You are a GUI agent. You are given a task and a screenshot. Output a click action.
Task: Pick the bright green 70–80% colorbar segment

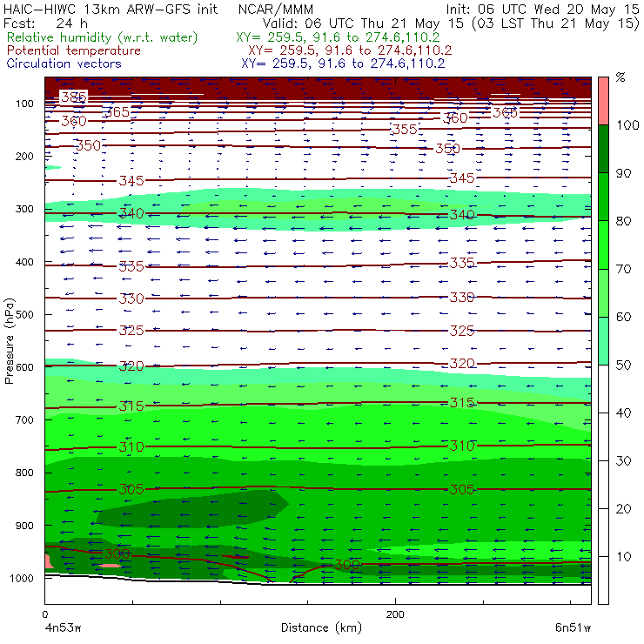[603, 245]
